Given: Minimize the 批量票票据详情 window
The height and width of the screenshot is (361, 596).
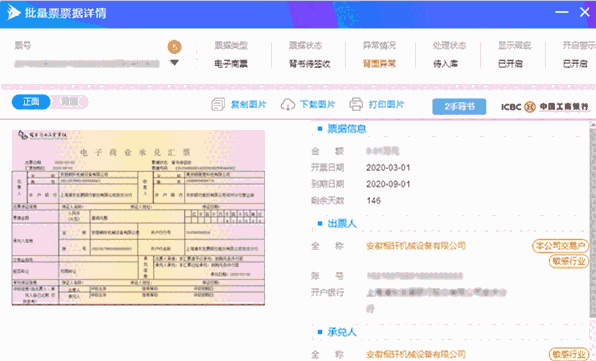Looking at the screenshot, I should (561, 12).
